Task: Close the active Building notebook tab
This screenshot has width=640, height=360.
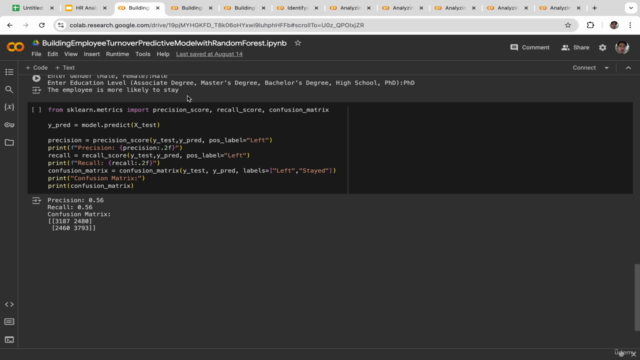Action: pos(158,8)
